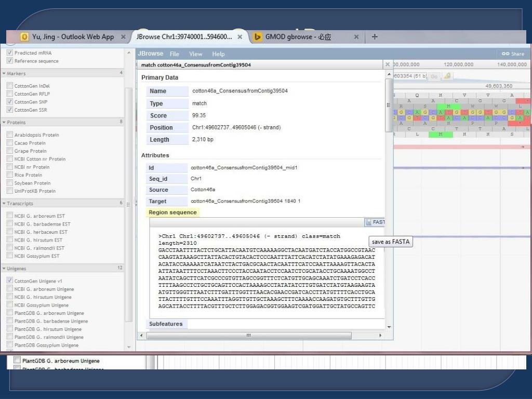
Task: Enable the NCBI G. hirsutum EST track
Action: point(9,240)
